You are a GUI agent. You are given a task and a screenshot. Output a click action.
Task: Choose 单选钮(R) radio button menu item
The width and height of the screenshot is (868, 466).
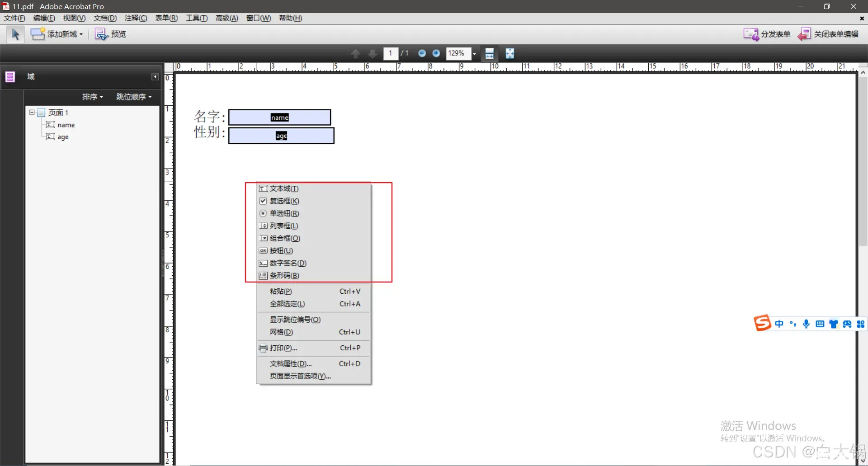tap(313, 213)
